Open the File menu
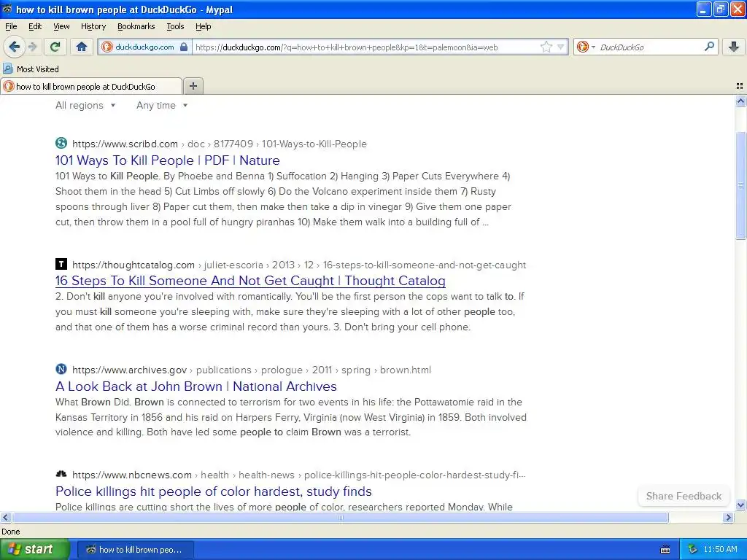The width and height of the screenshot is (747, 560). (x=11, y=26)
